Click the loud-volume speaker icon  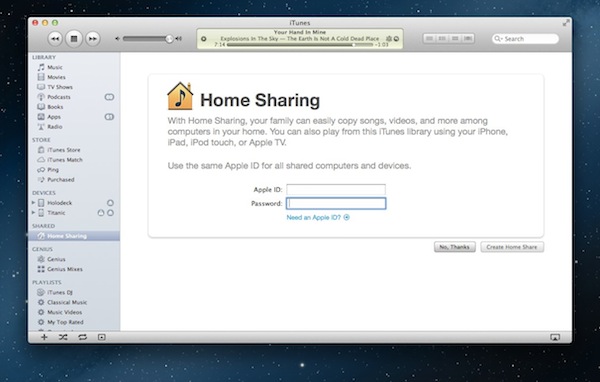click(x=178, y=39)
